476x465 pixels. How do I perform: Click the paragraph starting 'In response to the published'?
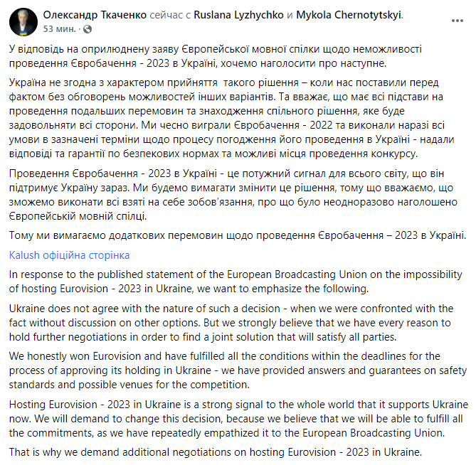tap(213, 280)
